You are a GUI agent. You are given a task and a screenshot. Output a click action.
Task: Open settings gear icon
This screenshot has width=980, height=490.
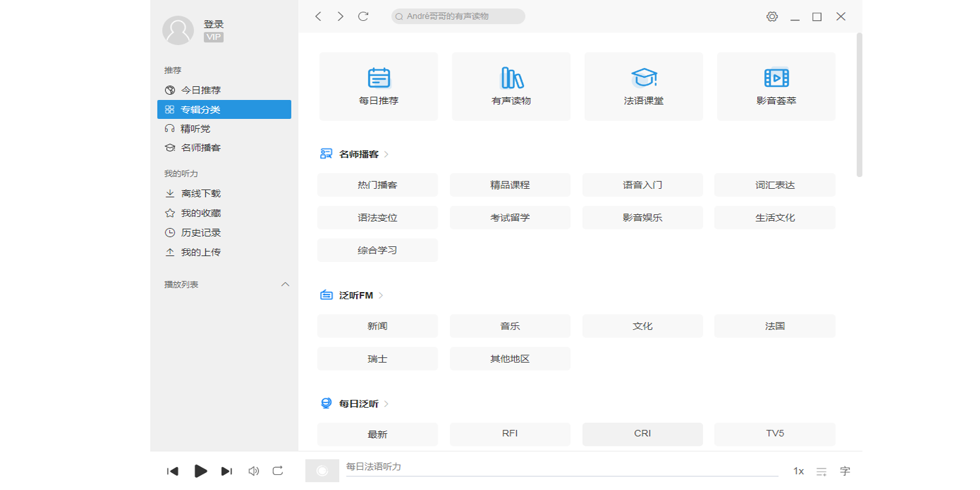[x=772, y=16]
